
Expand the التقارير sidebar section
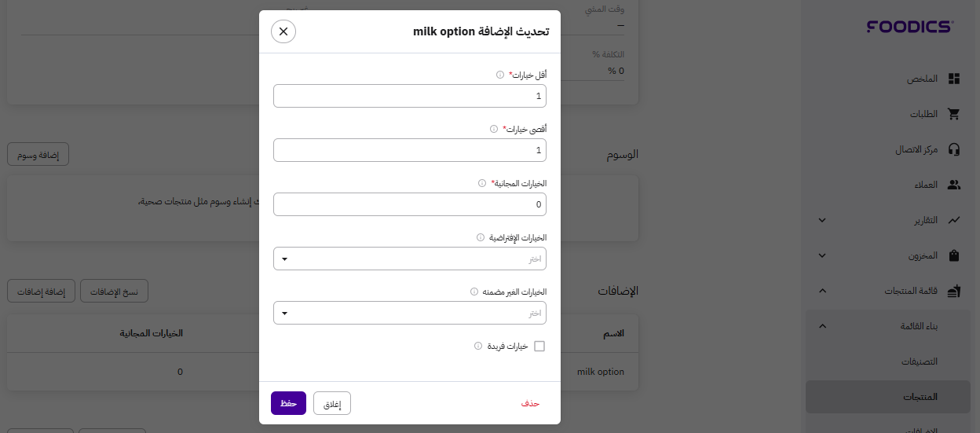822,220
